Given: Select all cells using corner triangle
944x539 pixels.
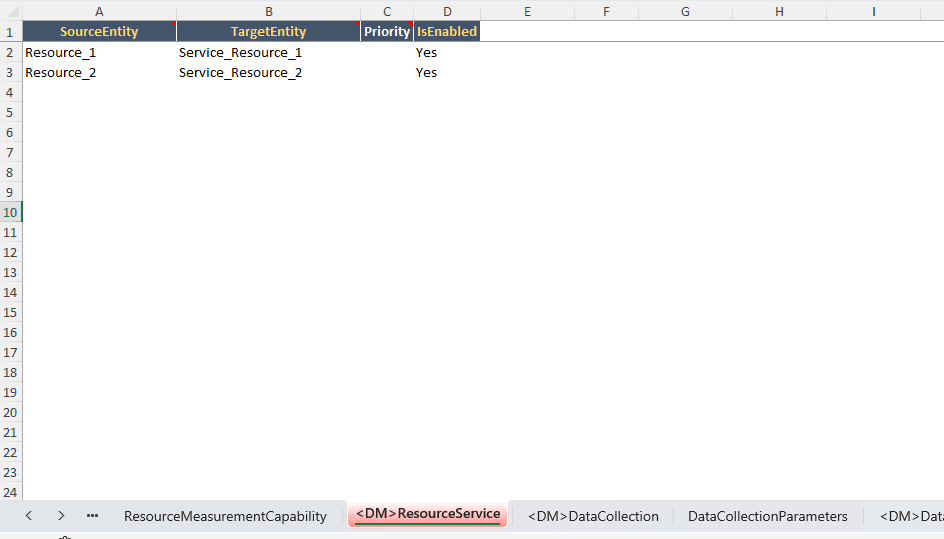Looking at the screenshot, I should 11,11.
